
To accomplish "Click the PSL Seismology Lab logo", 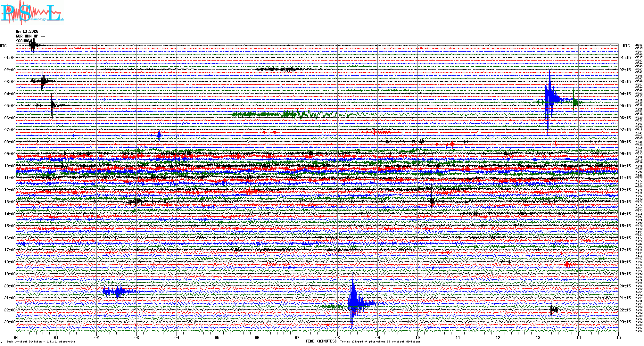I will pos(32,13).
